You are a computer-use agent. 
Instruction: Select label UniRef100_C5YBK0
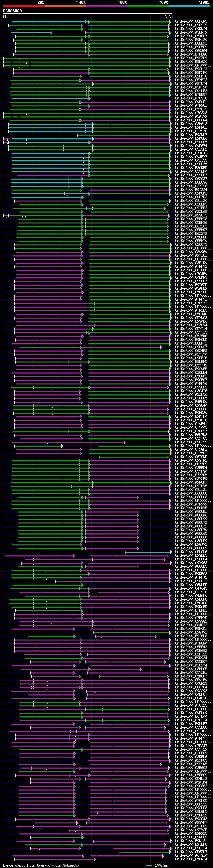click(x=191, y=172)
